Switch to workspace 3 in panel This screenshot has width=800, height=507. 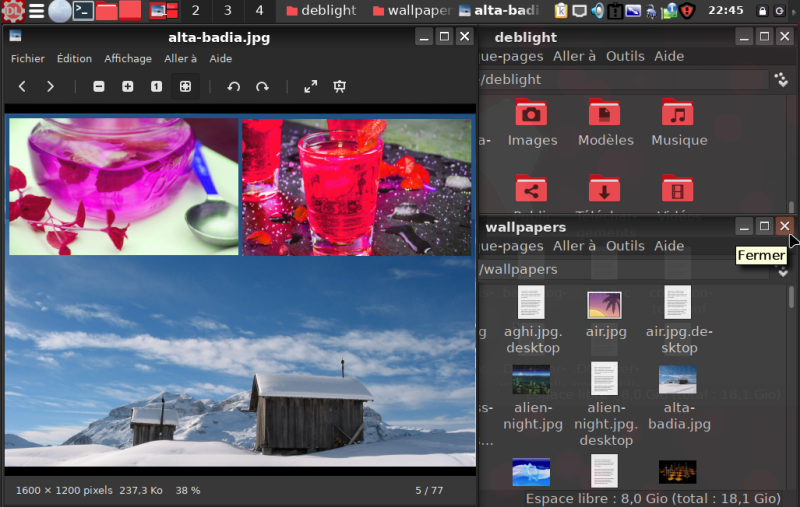point(228,11)
